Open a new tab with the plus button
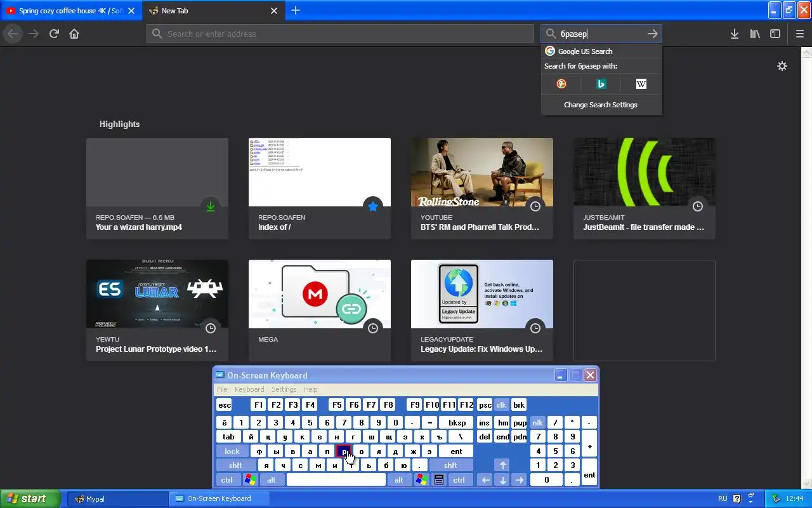Screen dimensions: 812x508 coord(296,10)
